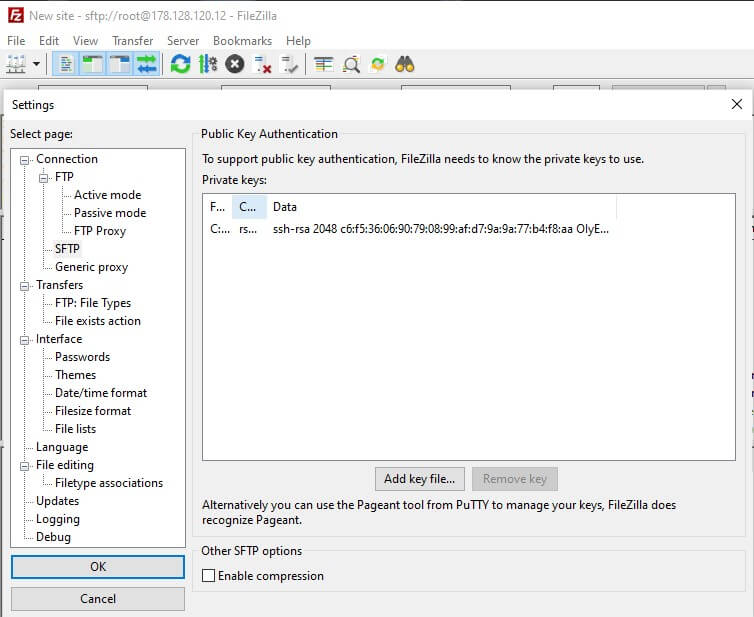The height and width of the screenshot is (617, 754).
Task: Collapse the File editing tree node
Action: [x=24, y=466]
